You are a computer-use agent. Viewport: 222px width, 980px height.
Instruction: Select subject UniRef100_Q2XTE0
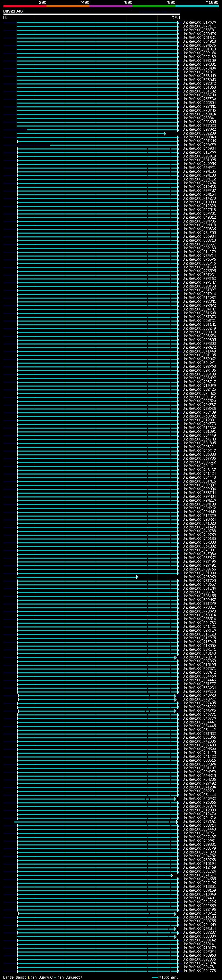pos(199,631)
